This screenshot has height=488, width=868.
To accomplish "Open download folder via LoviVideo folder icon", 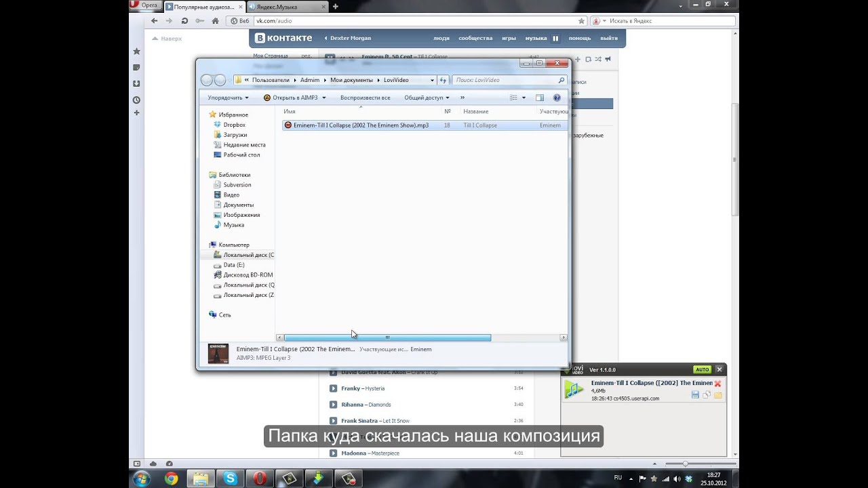I will point(717,394).
